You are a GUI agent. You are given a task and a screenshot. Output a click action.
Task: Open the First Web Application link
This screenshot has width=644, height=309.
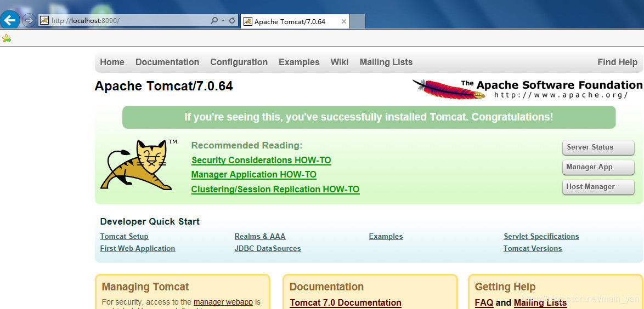point(138,248)
